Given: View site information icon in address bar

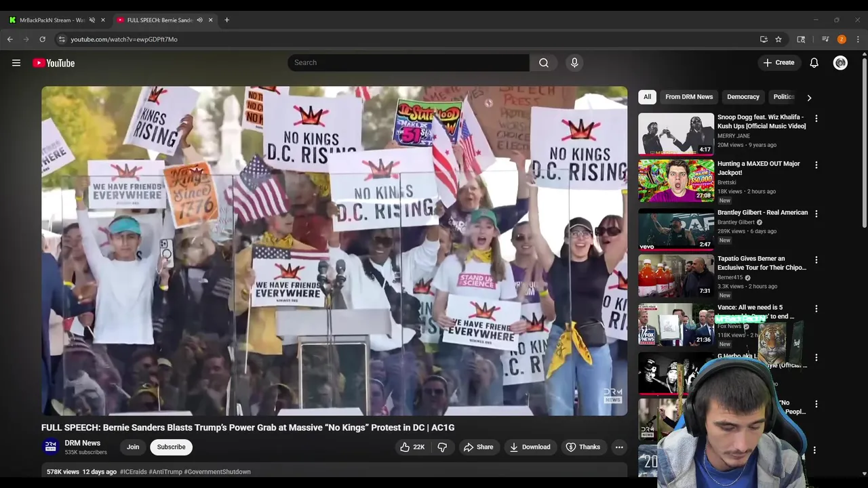Looking at the screenshot, I should [62, 39].
